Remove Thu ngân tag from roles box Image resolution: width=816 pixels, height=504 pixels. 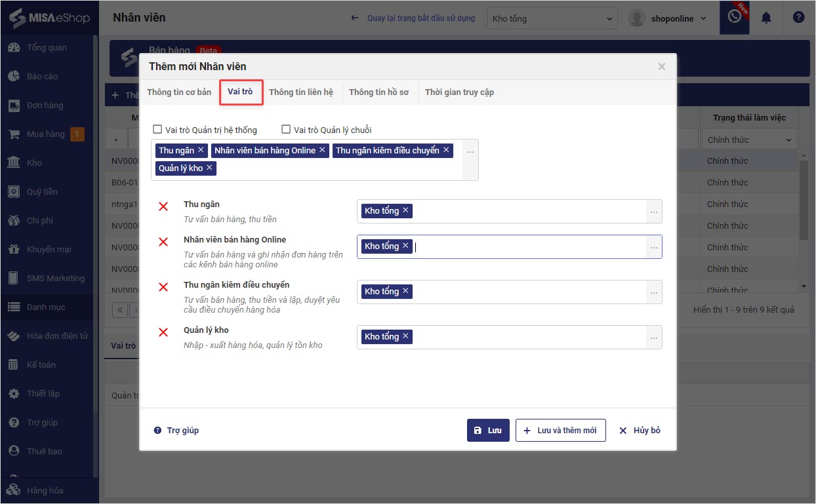click(x=201, y=150)
